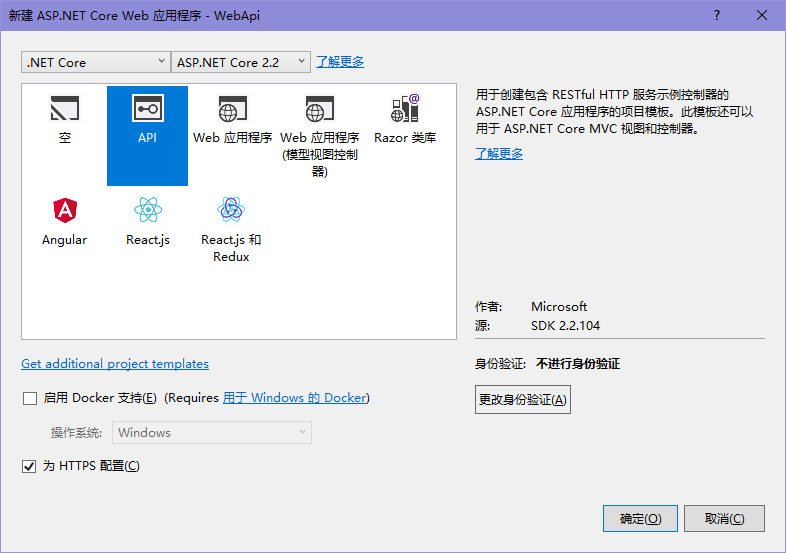Image resolution: width=786 pixels, height=553 pixels.
Task: Open Get additional project templates link
Action: [x=115, y=363]
